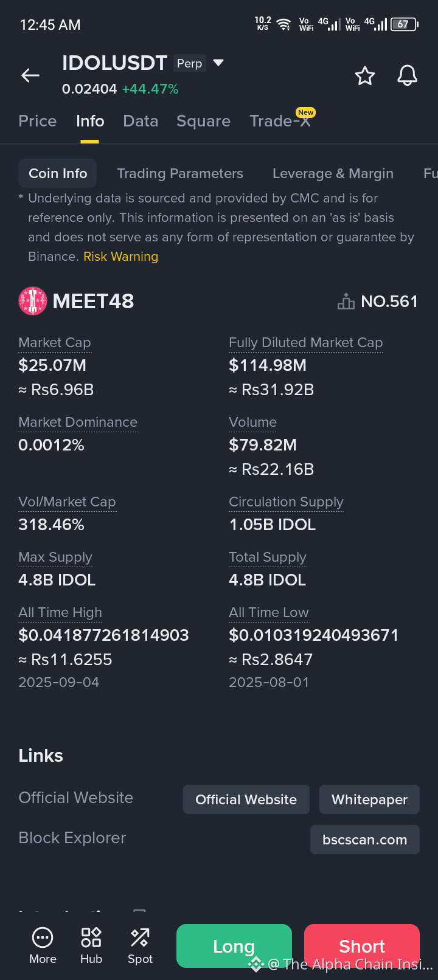The height and width of the screenshot is (980, 438).
Task: Open the Whitepaper link button
Action: click(369, 799)
